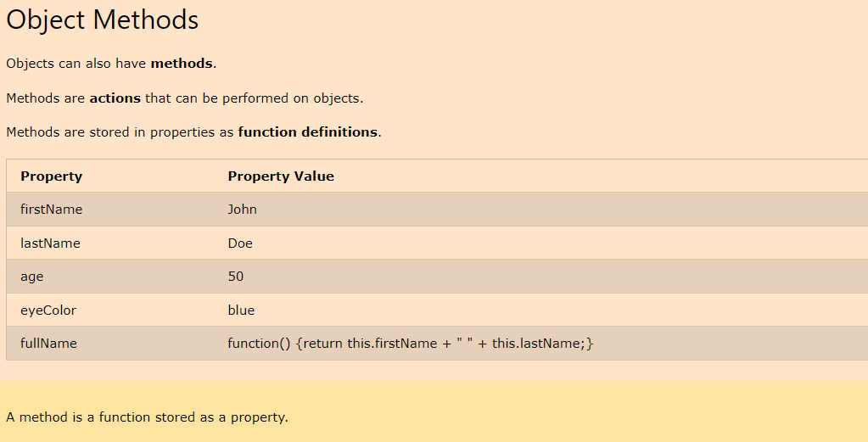868x442 pixels.
Task: Click the value 50 in table
Action: coord(236,277)
